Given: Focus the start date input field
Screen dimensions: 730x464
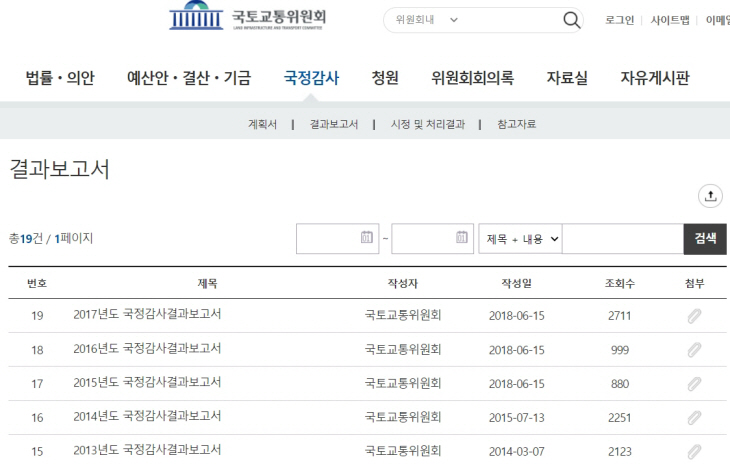Looking at the screenshot, I should tap(338, 239).
